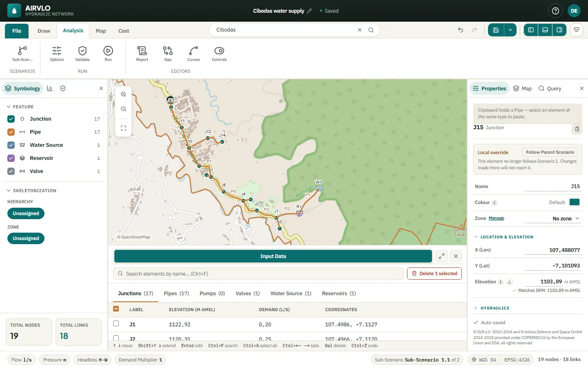Pick the junction Colour swatch

[x=575, y=202]
